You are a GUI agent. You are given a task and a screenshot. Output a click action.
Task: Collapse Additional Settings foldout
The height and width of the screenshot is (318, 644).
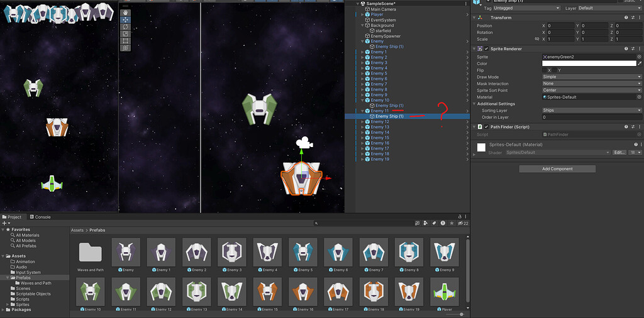[x=474, y=104]
